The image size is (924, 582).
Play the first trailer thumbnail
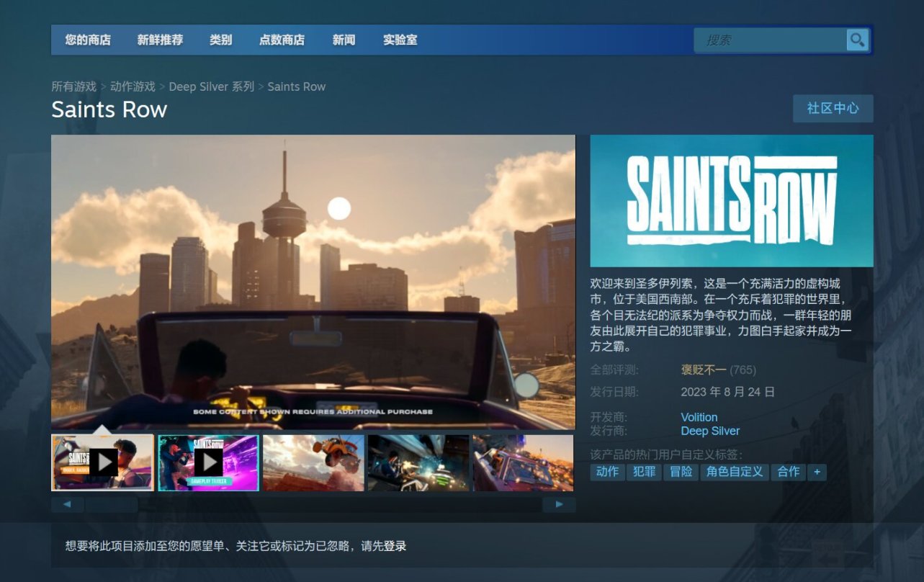[102, 462]
